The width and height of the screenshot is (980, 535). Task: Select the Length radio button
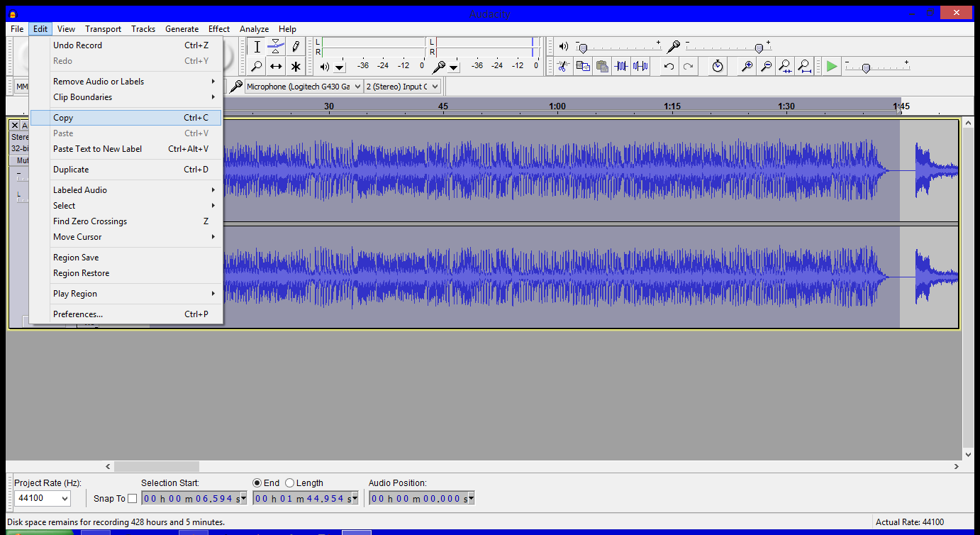289,483
